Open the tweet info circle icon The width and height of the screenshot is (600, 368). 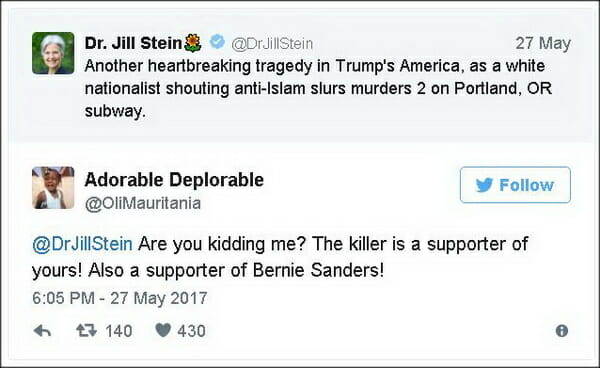[x=561, y=331]
